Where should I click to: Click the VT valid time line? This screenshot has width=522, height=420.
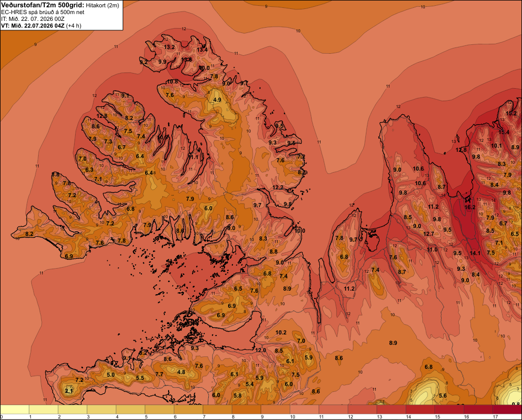click(x=41, y=26)
